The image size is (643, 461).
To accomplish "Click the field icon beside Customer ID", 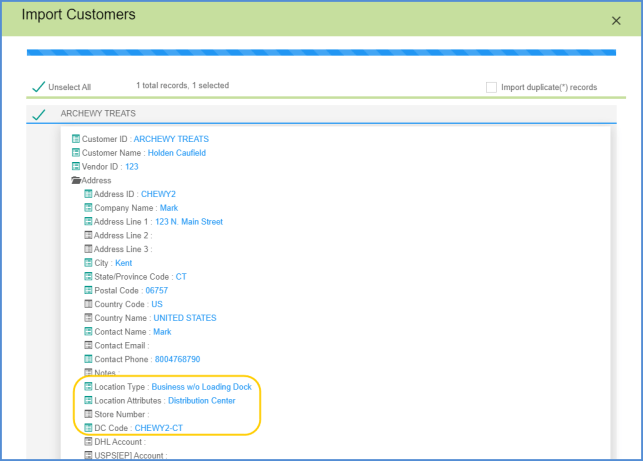I will click(76, 139).
